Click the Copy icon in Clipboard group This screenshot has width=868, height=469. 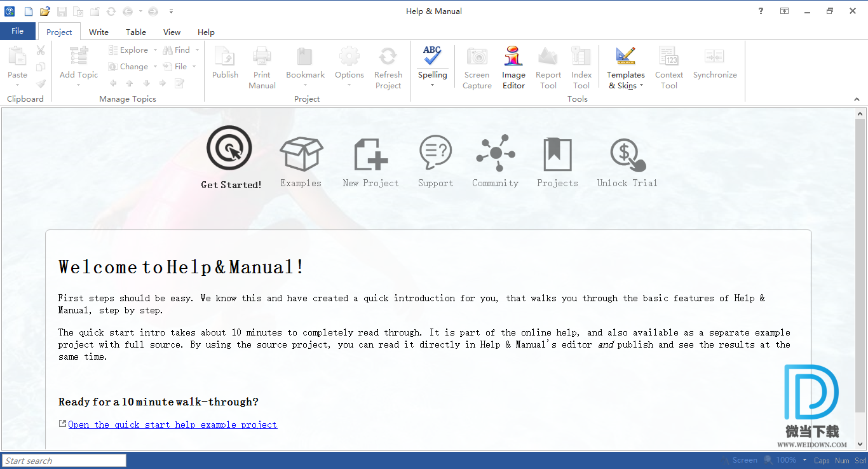tap(41, 67)
